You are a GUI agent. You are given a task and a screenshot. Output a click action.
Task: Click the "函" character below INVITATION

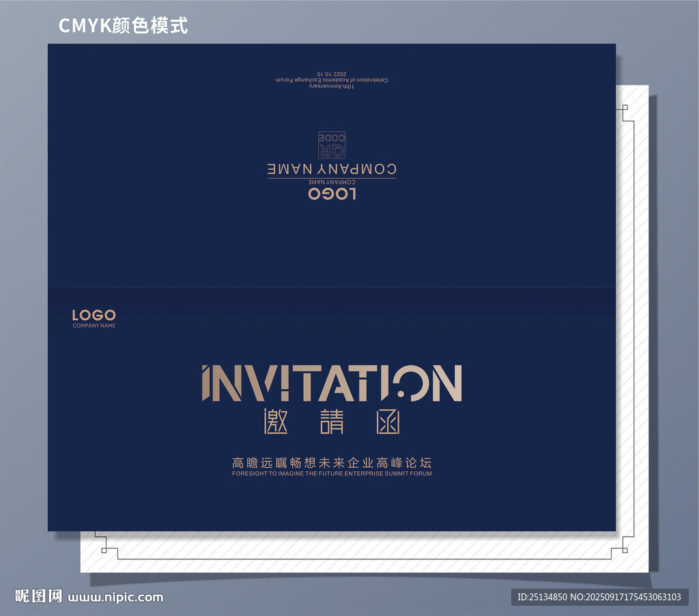(388, 421)
